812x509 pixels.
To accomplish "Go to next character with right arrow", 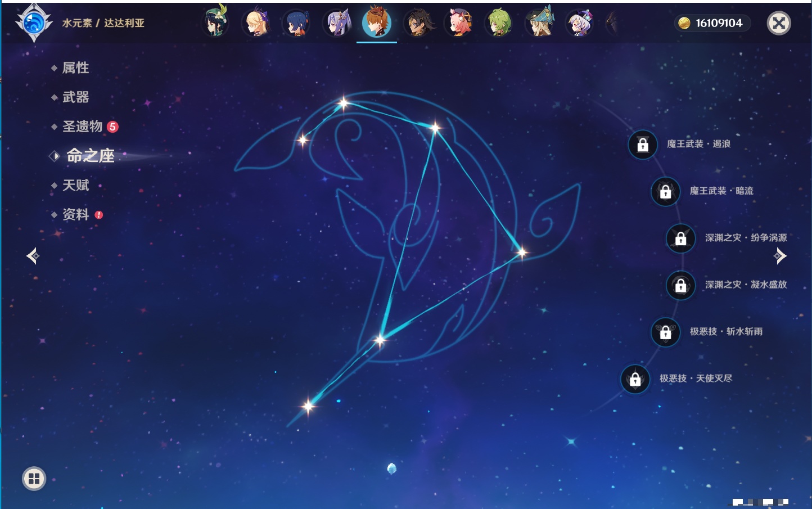I will [x=779, y=256].
